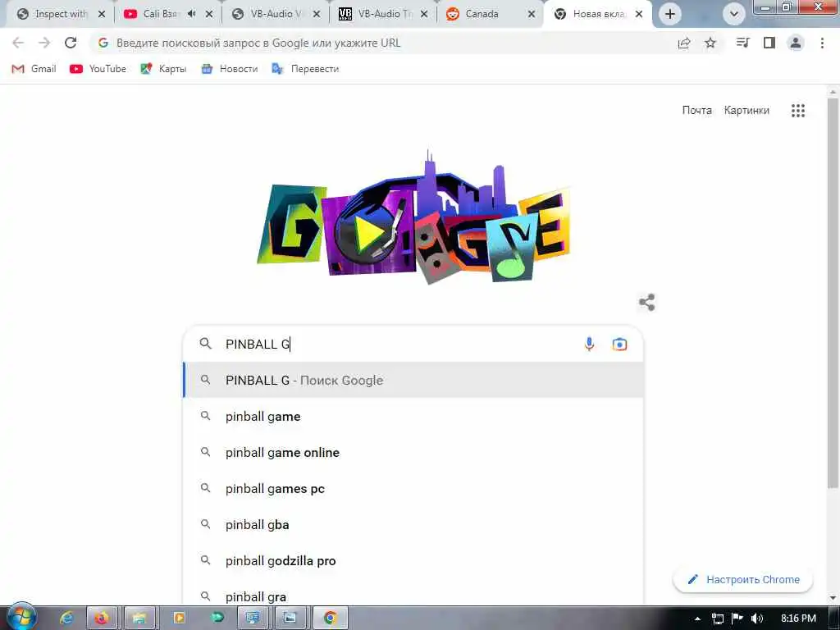Screen dimensions: 840x630
Task: Close the Inspect with tab
Action: point(102,14)
